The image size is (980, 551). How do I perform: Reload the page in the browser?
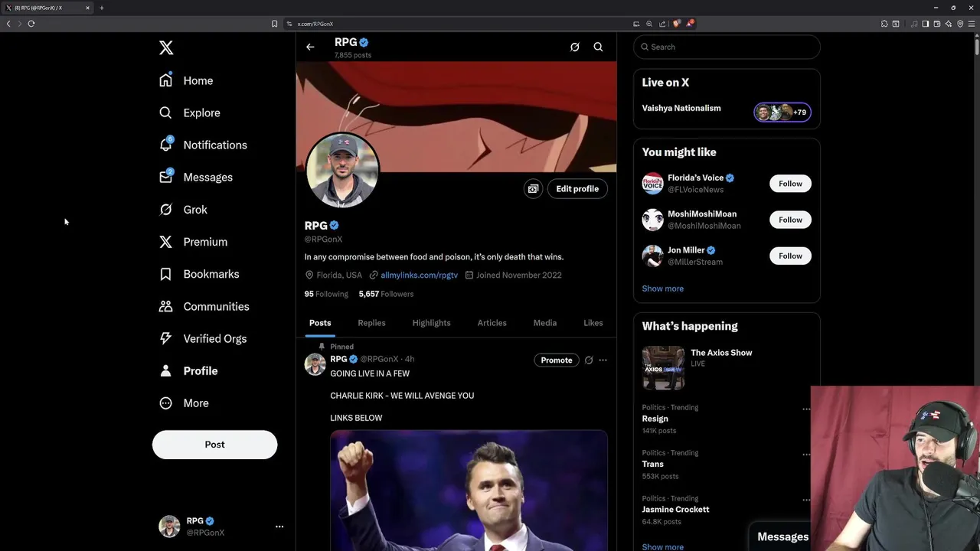pos(31,24)
